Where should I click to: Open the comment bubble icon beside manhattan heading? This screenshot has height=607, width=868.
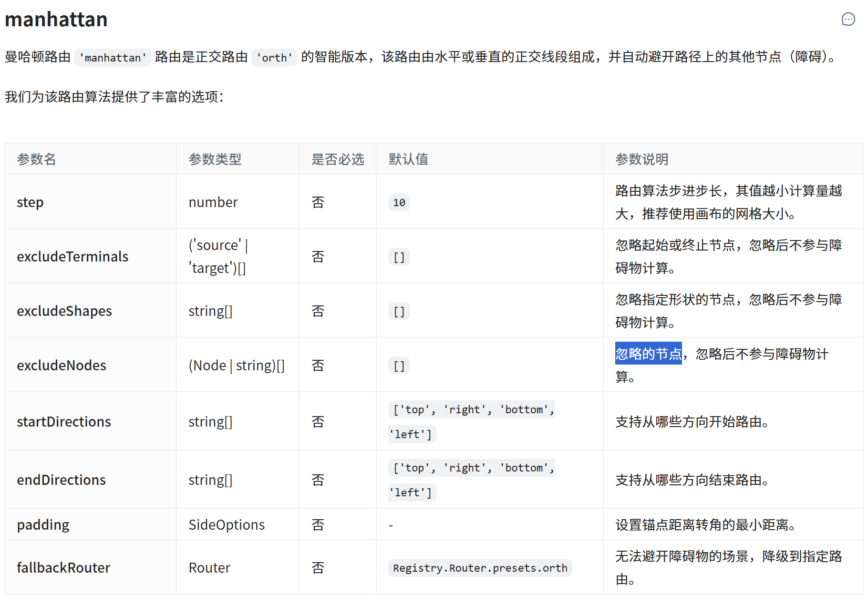point(848,20)
